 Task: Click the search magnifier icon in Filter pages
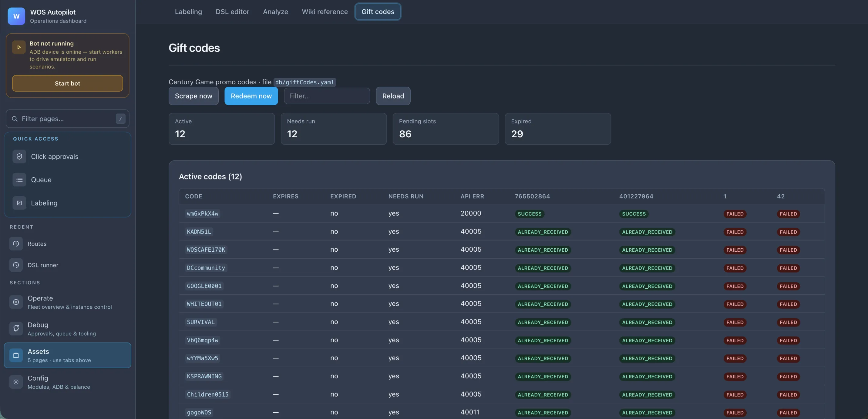coord(15,119)
